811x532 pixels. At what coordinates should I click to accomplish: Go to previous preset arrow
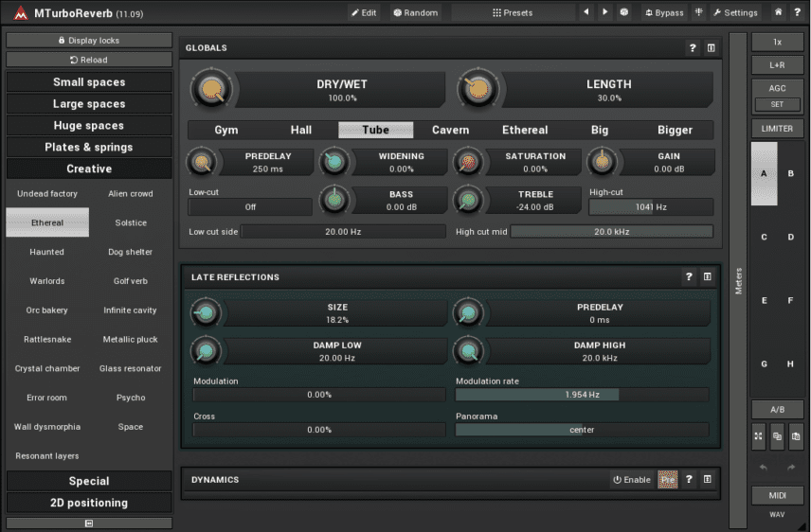[586, 12]
